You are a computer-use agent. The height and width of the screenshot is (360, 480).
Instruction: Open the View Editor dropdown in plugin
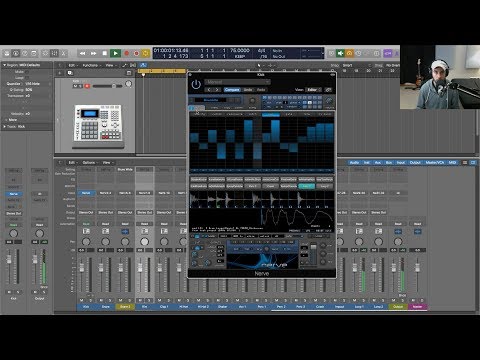tap(313, 90)
